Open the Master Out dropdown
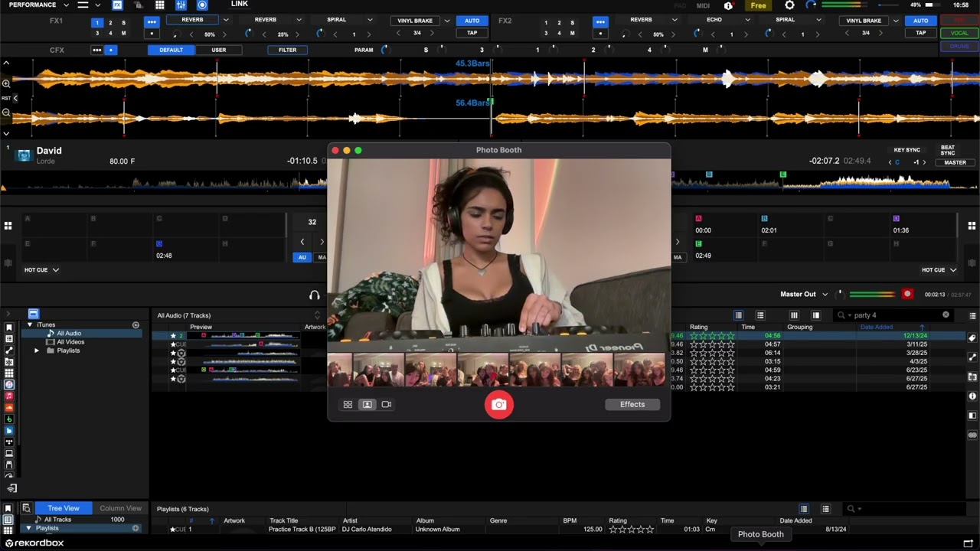Screen dimensions: 980x551 coord(804,294)
